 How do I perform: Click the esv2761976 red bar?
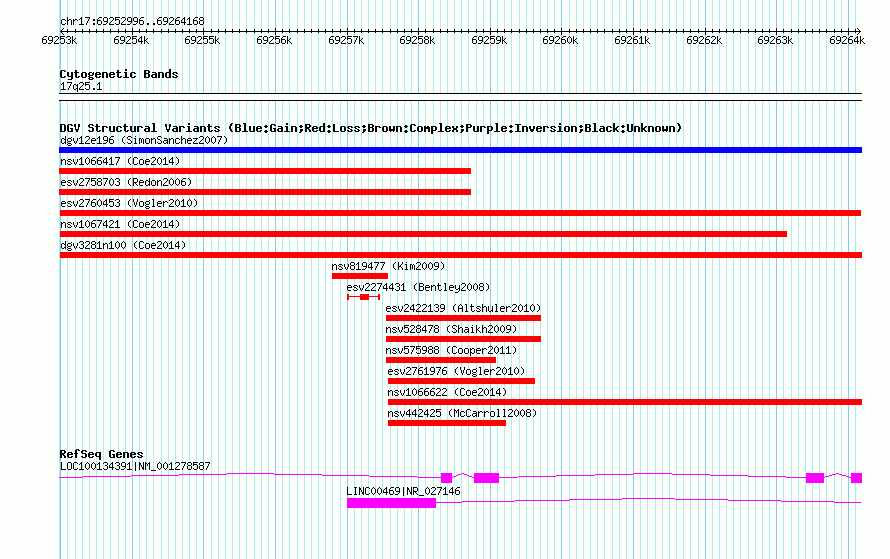[461, 381]
